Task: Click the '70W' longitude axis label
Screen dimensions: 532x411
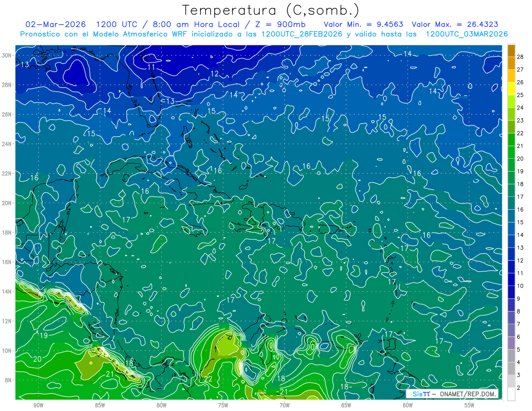Action: tap(285, 405)
